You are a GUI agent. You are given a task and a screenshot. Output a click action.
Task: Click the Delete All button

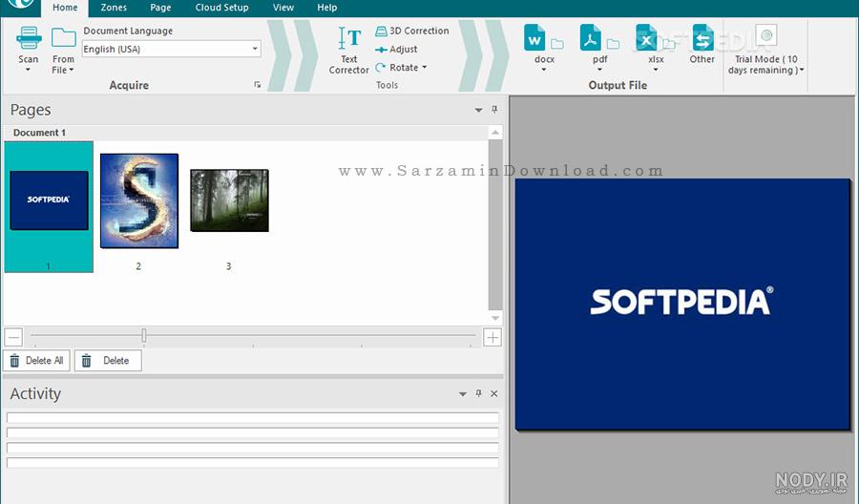(36, 361)
